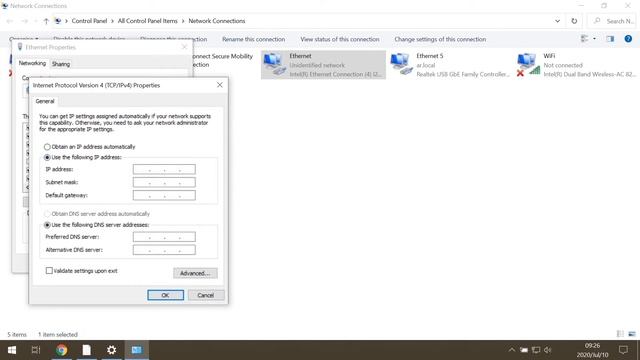Image resolution: width=640 pixels, height=360 pixels.
Task: Switch to details view in status bar
Action: click(x=620, y=334)
